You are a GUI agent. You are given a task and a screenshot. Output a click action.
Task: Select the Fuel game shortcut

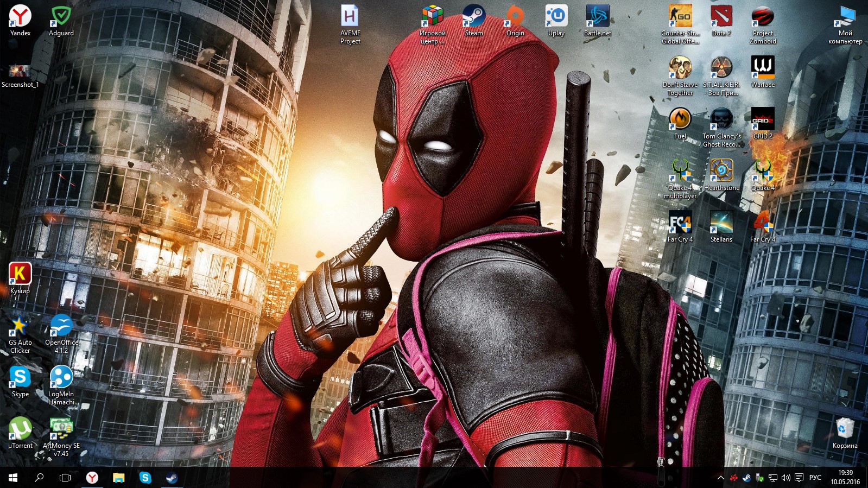[680, 124]
